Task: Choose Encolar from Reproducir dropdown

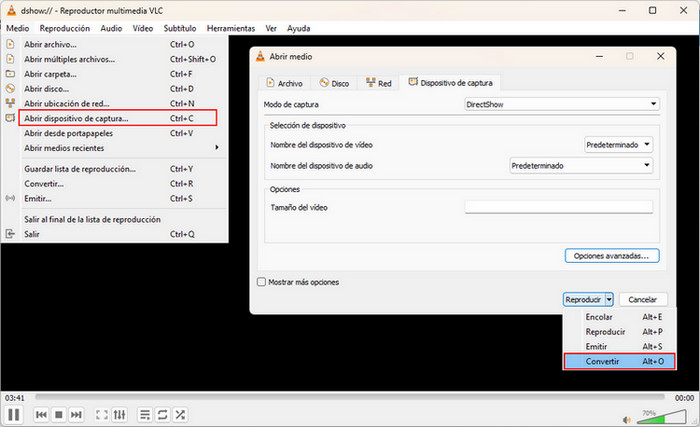Action: tap(620, 317)
